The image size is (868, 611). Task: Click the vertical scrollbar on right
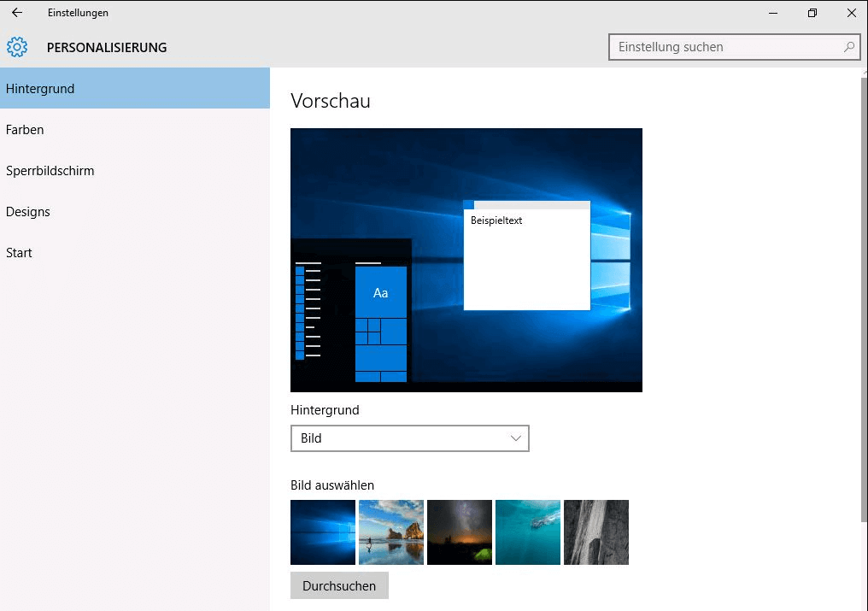pyautogui.click(x=864, y=299)
